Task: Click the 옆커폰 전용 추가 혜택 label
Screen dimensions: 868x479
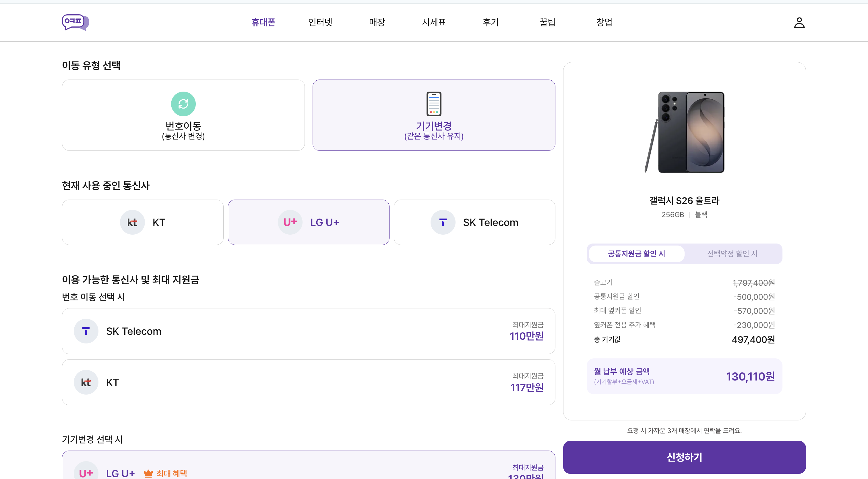Action: coord(624,325)
